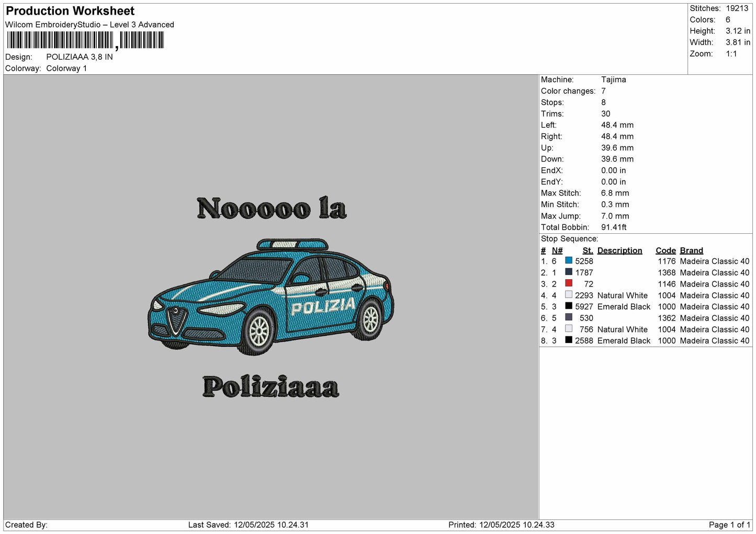
Task: Click thread code 1176
Action: click(x=667, y=262)
